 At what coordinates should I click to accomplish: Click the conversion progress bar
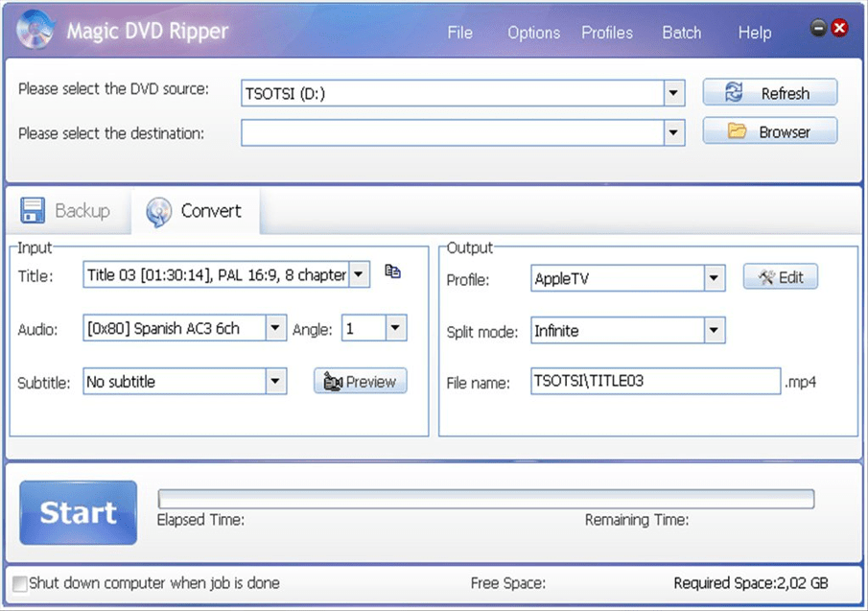pyautogui.click(x=485, y=499)
